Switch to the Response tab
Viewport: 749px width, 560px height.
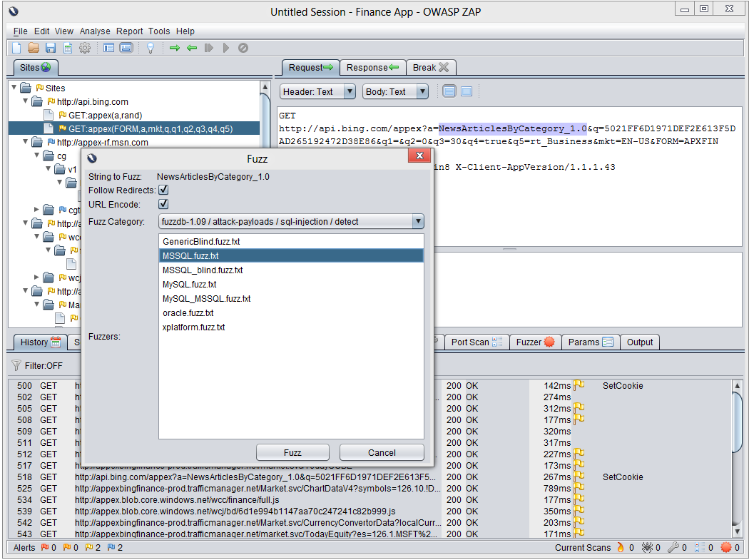[372, 67]
